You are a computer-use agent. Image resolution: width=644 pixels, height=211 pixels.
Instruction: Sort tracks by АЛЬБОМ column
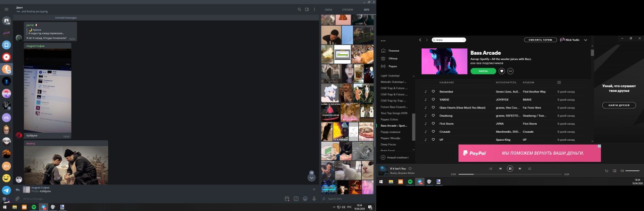(528, 82)
